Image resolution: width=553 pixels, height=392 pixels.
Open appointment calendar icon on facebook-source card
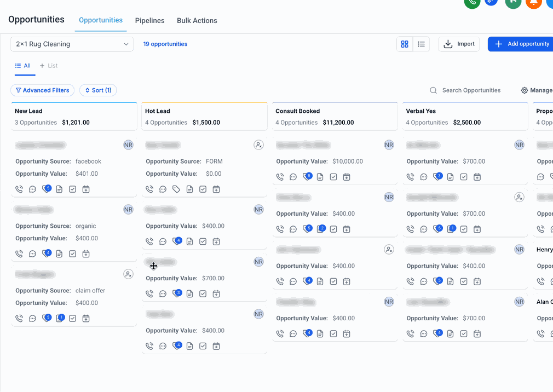coord(86,189)
